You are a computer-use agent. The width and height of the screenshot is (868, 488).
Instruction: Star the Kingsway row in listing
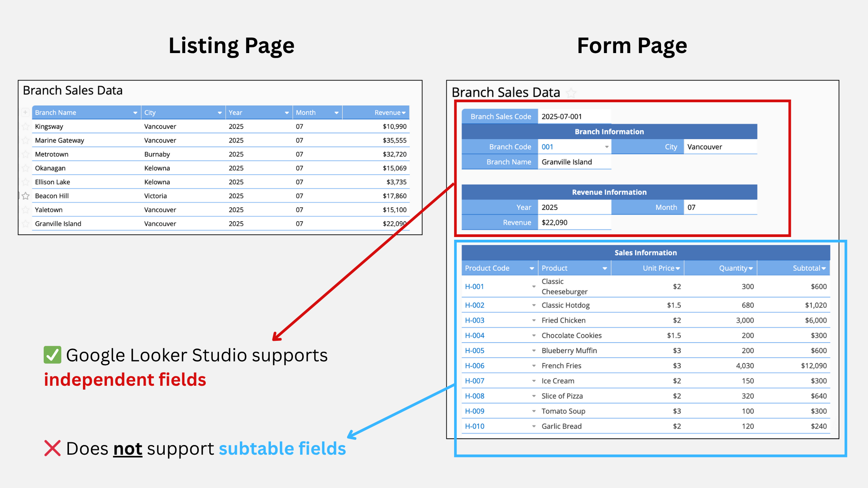pyautogui.click(x=26, y=126)
